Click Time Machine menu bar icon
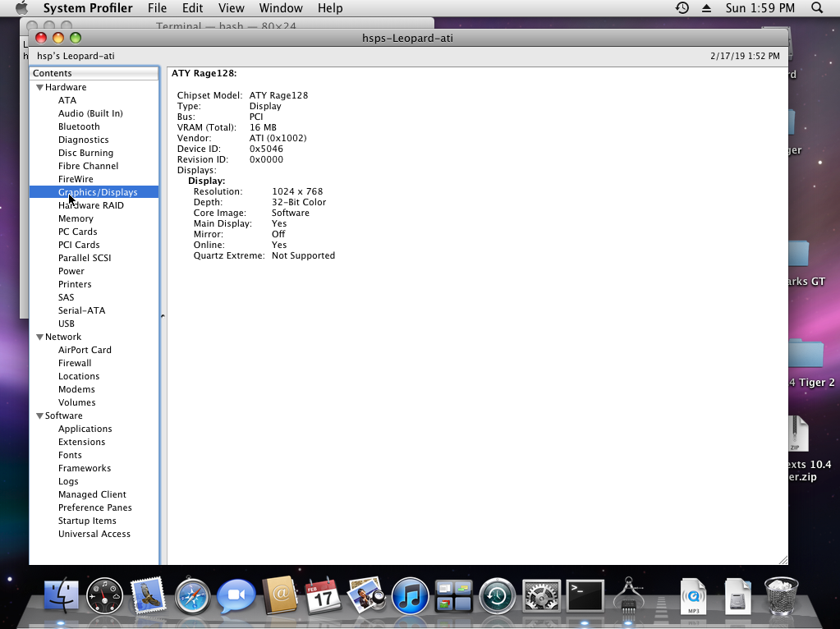The height and width of the screenshot is (629, 840). pyautogui.click(x=682, y=8)
